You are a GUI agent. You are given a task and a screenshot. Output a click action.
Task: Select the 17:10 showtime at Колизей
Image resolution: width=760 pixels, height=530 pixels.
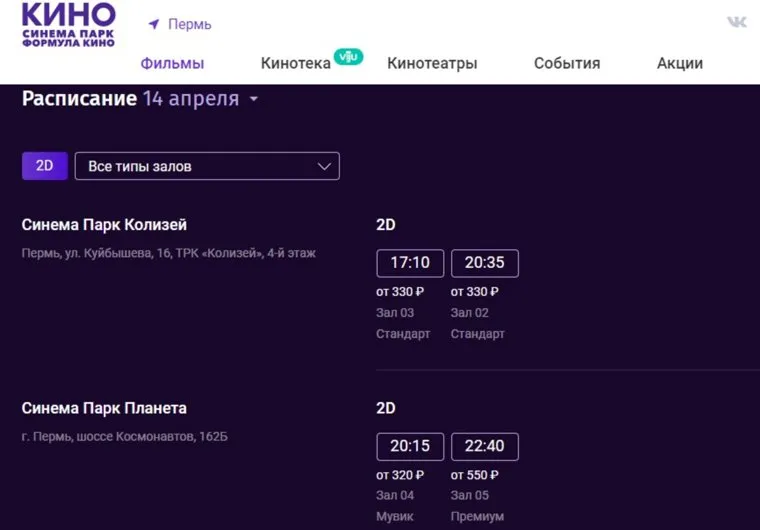coord(409,263)
